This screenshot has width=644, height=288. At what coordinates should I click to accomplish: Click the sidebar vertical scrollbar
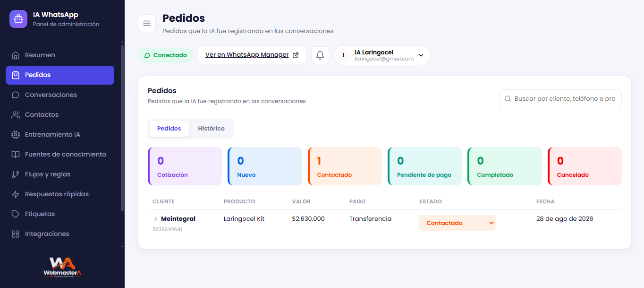122,128
